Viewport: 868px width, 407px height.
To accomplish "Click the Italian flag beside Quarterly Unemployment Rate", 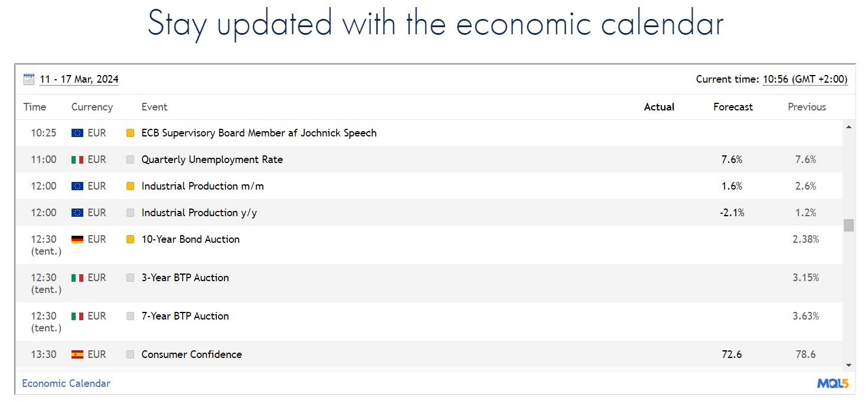I will [77, 159].
